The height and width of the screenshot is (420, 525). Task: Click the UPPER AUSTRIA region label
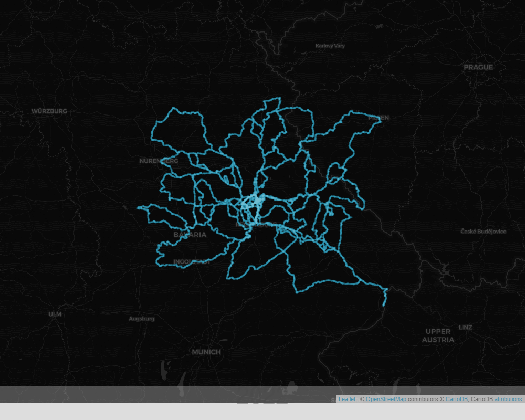point(438,335)
